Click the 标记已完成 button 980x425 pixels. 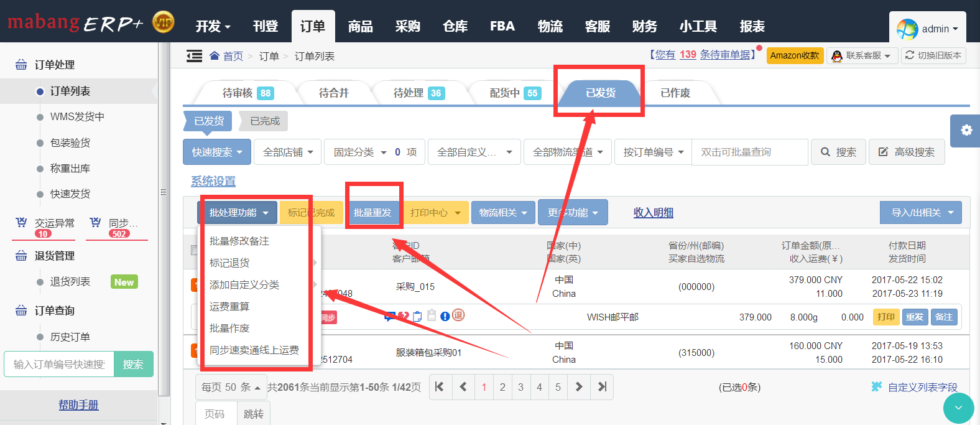coord(311,213)
